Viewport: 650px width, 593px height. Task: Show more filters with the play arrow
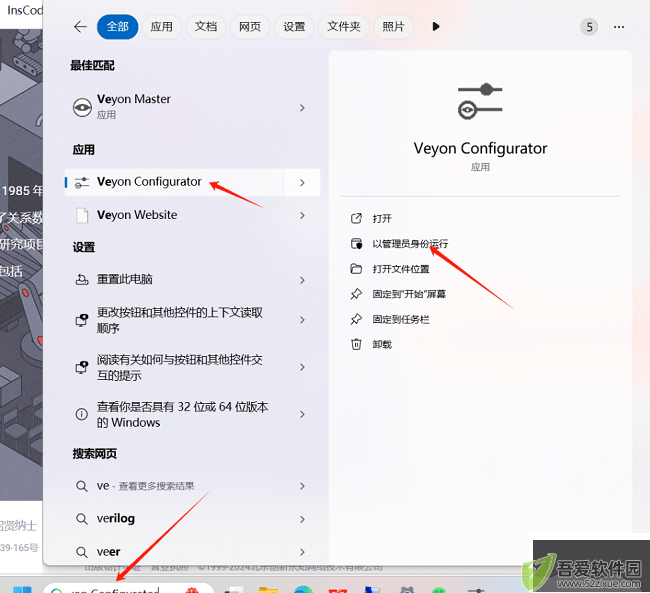[436, 27]
